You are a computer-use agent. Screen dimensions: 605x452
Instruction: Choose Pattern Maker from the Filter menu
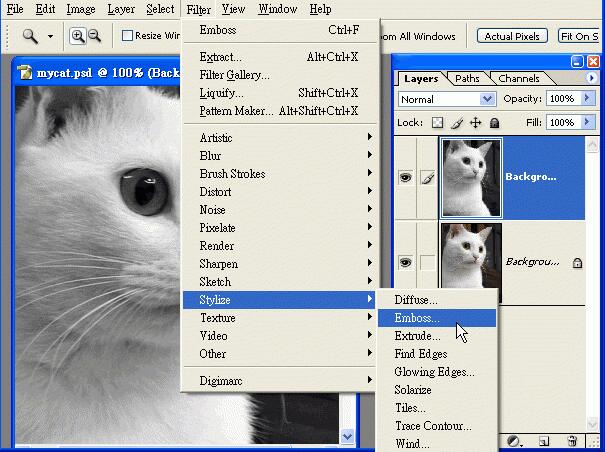click(279, 111)
